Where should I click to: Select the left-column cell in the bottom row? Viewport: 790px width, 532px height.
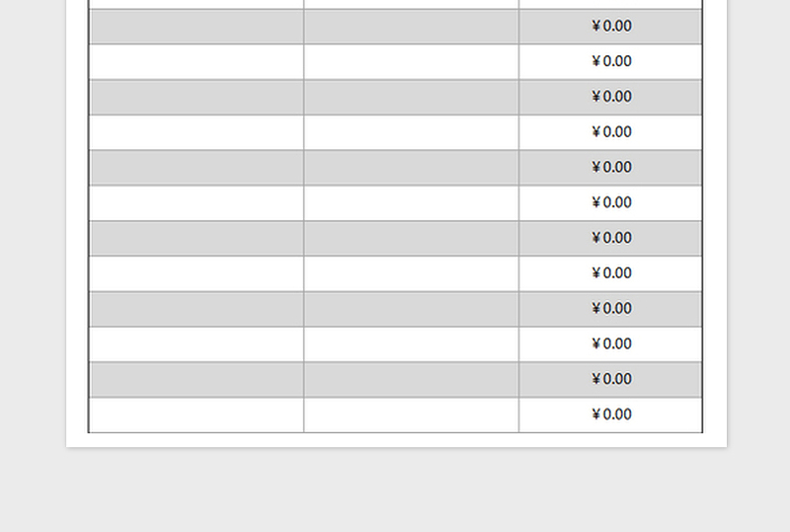coord(197,415)
